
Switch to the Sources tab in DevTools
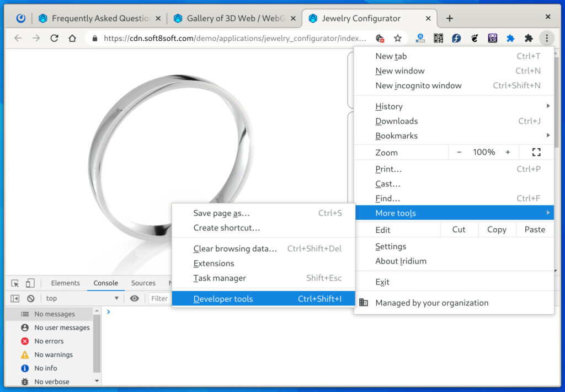(143, 283)
